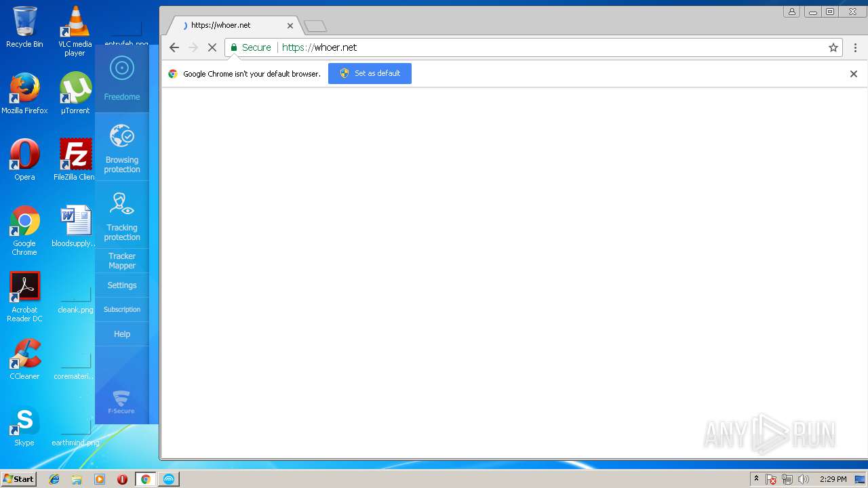The width and height of the screenshot is (868, 488).
Task: Click the Chrome forward arrow
Action: tap(193, 47)
